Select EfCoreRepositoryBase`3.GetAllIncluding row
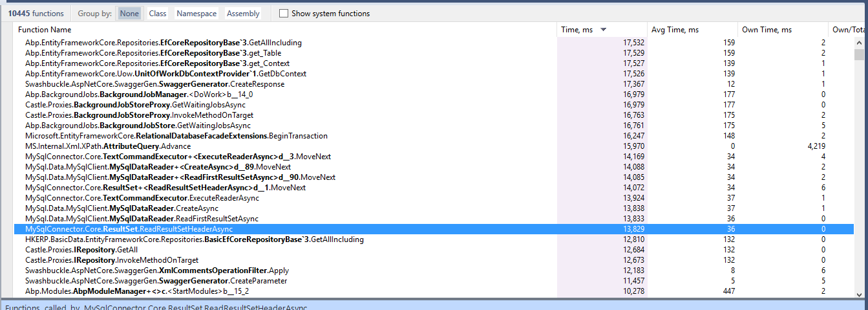The image size is (868, 310). [434, 43]
